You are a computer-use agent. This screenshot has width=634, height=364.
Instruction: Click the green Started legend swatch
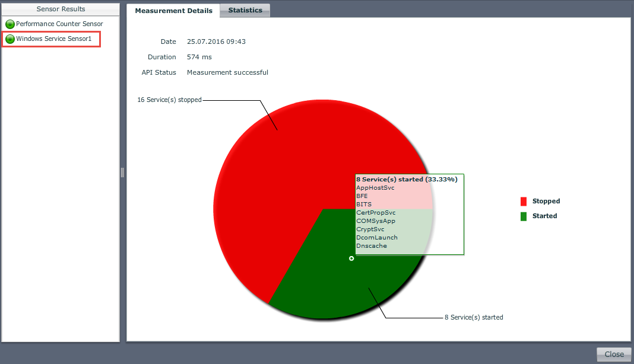(524, 216)
